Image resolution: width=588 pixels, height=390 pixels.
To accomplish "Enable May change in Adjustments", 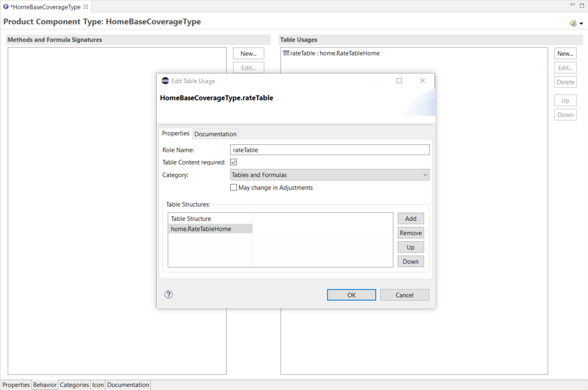I will click(234, 187).
